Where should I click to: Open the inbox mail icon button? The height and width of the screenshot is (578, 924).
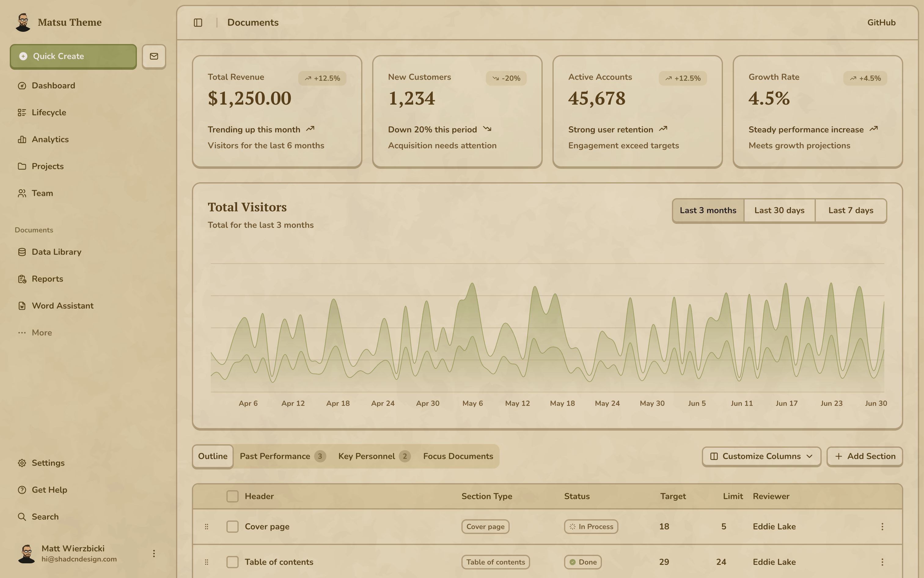coord(154,56)
